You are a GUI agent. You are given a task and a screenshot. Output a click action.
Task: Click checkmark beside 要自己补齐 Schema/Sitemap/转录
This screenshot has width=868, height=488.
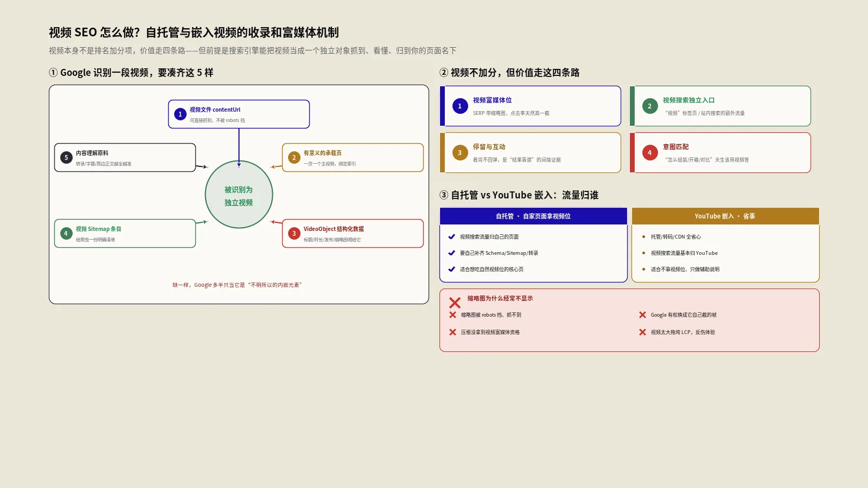[x=451, y=253]
